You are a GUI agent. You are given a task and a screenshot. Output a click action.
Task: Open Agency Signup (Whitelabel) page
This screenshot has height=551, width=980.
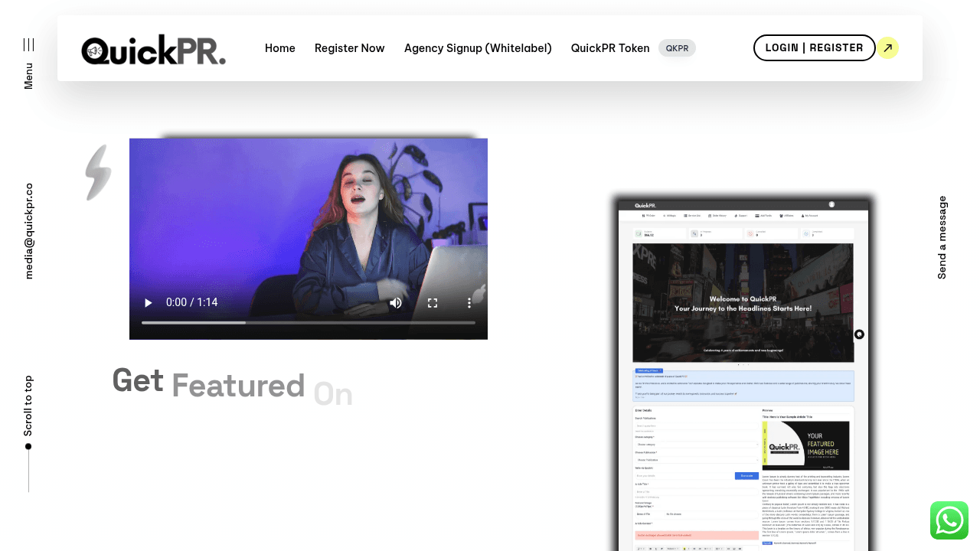pos(478,48)
